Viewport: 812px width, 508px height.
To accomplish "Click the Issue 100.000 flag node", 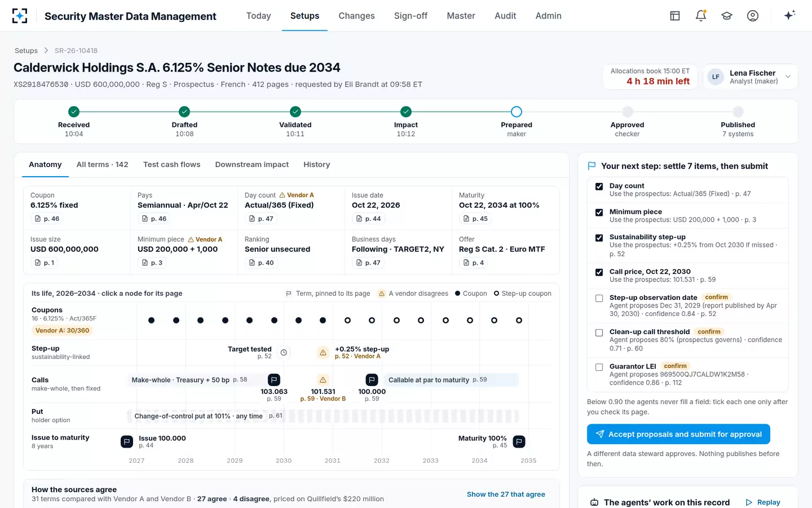I will coord(127,441).
